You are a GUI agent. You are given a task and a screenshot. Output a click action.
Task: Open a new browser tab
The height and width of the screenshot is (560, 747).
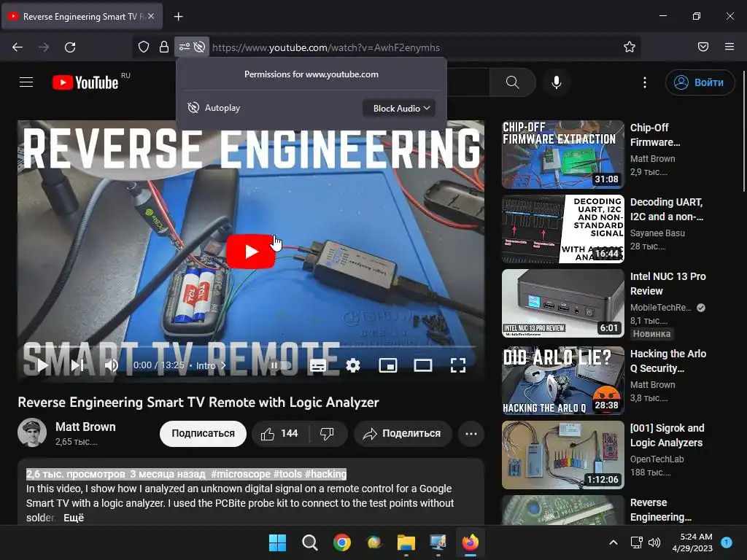coord(178,17)
